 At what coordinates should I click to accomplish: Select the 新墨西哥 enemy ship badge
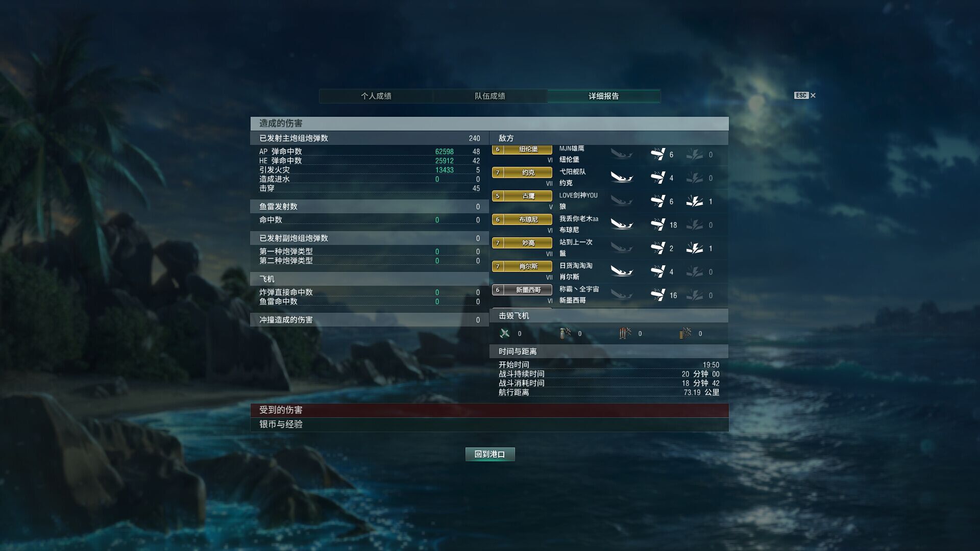(x=522, y=290)
